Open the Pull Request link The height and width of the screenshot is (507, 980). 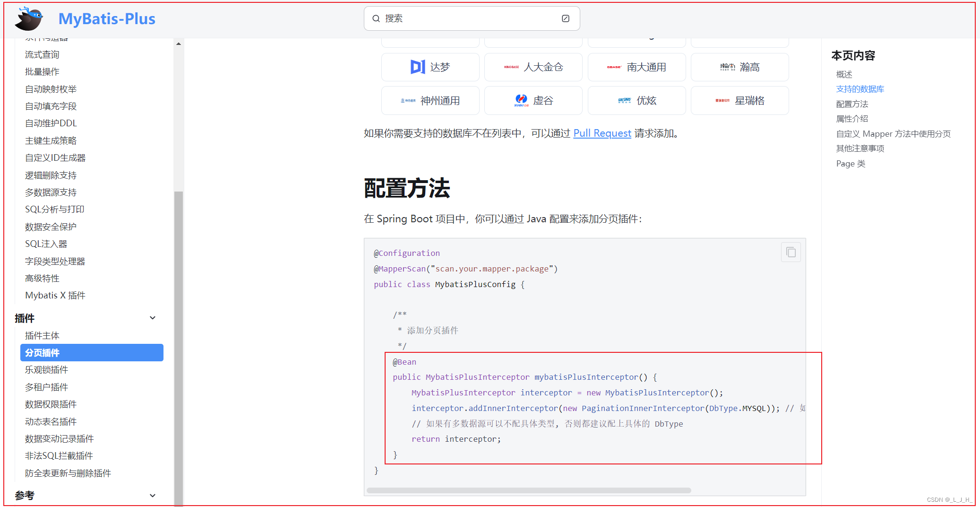[602, 133]
